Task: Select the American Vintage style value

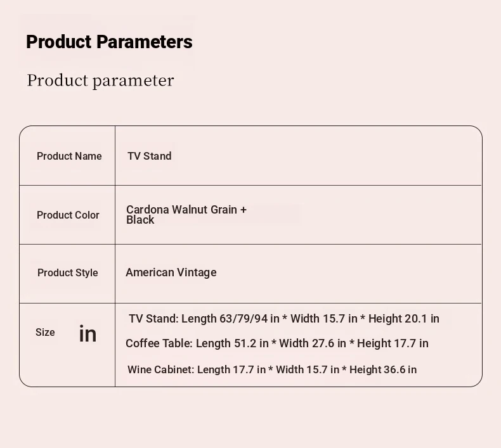Action: click(x=171, y=272)
